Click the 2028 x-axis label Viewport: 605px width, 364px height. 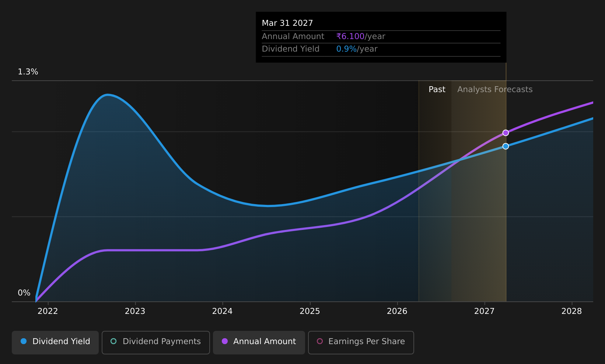tap(571, 311)
